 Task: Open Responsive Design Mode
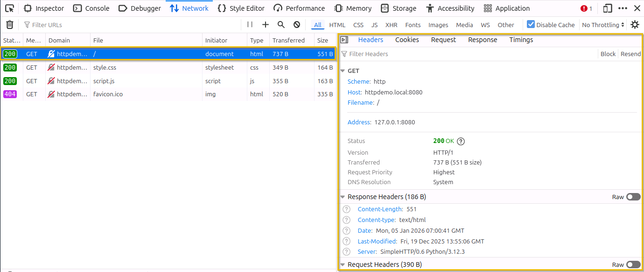608,8
